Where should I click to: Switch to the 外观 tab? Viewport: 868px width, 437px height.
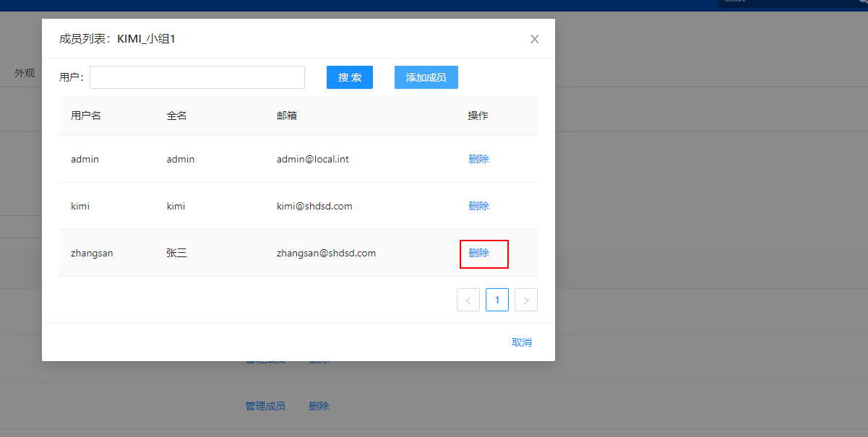point(25,73)
